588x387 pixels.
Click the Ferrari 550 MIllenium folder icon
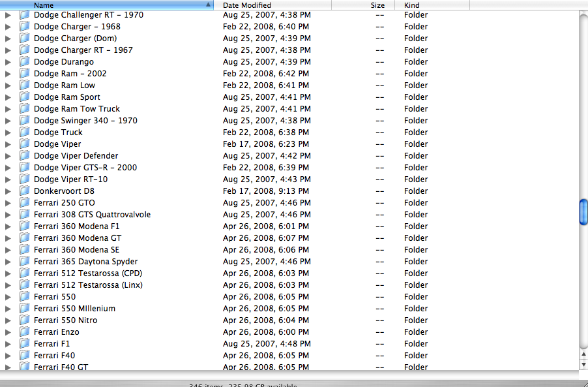(25, 309)
